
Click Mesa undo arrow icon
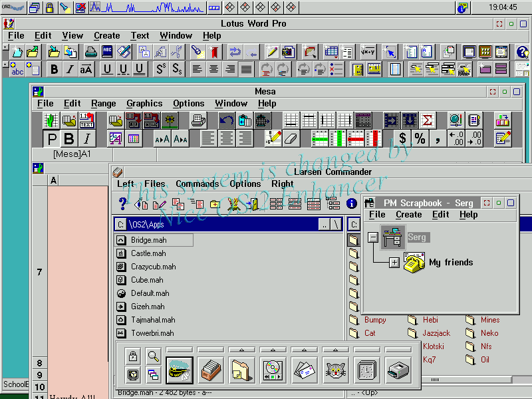coord(227,120)
